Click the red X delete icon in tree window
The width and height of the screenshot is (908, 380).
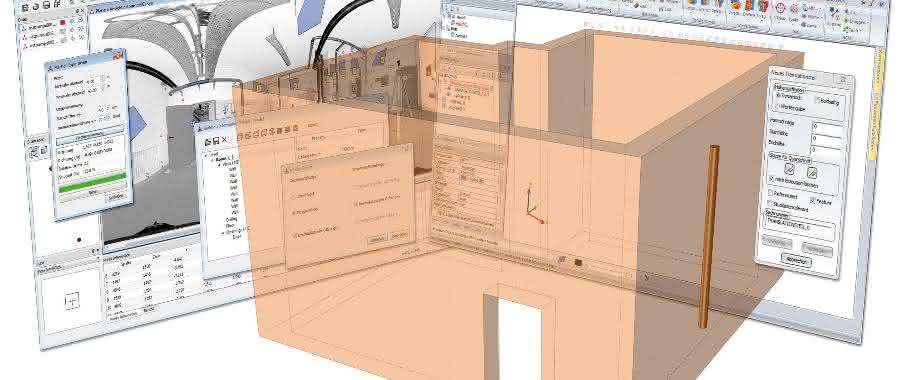[224, 140]
